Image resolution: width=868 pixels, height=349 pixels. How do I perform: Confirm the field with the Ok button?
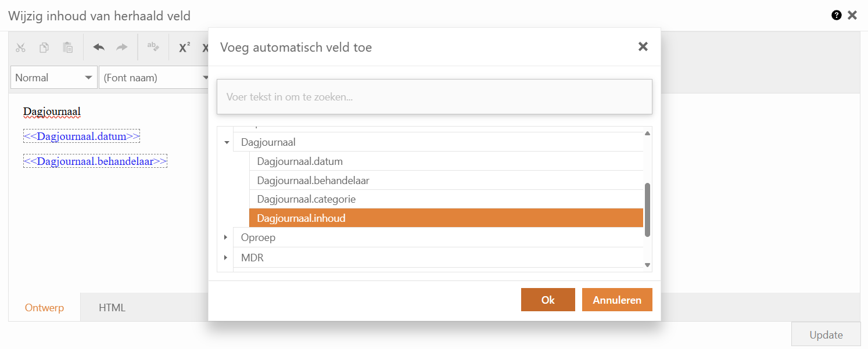click(548, 300)
